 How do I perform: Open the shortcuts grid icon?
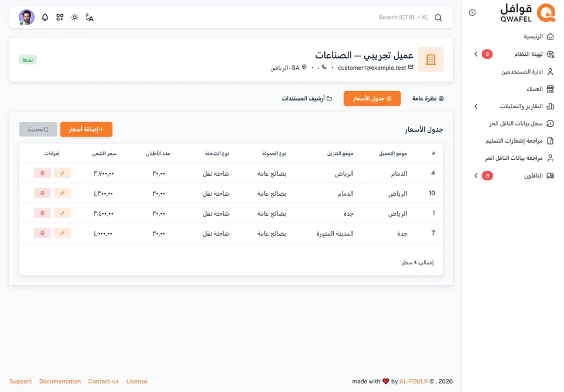tap(60, 17)
